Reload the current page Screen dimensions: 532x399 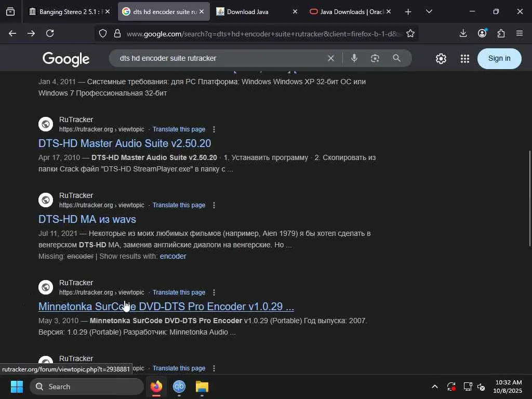(x=50, y=33)
